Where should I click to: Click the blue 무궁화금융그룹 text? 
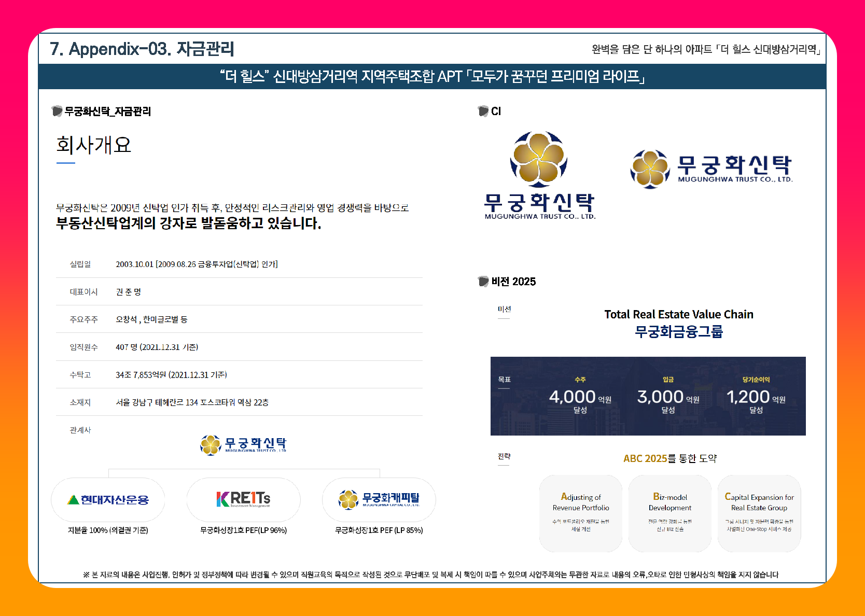[x=679, y=331]
